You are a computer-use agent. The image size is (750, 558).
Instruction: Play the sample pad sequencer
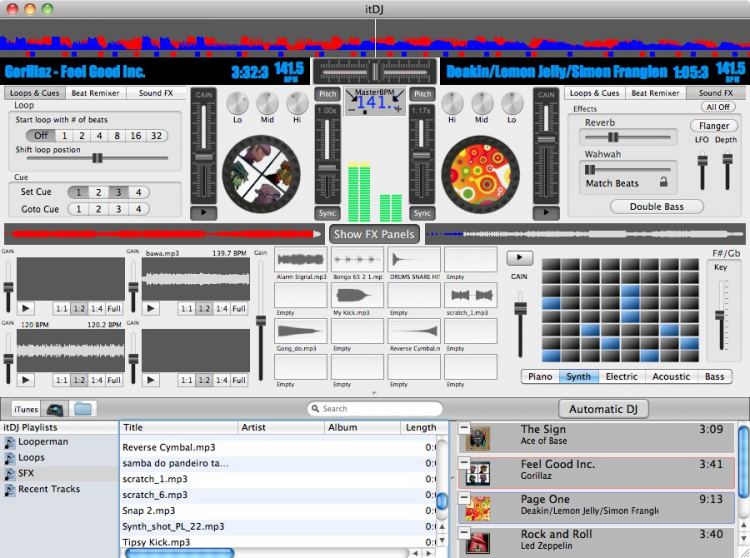tap(519, 258)
